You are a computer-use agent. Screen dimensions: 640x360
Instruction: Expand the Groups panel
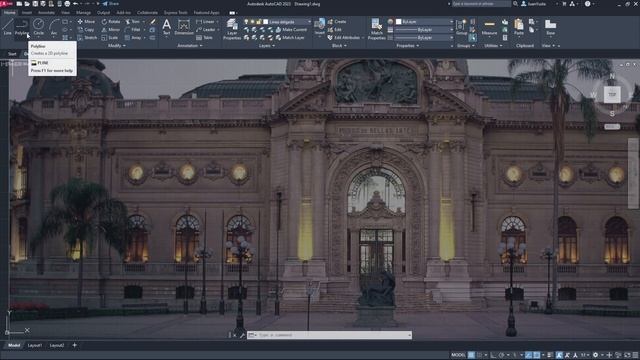tap(466, 46)
